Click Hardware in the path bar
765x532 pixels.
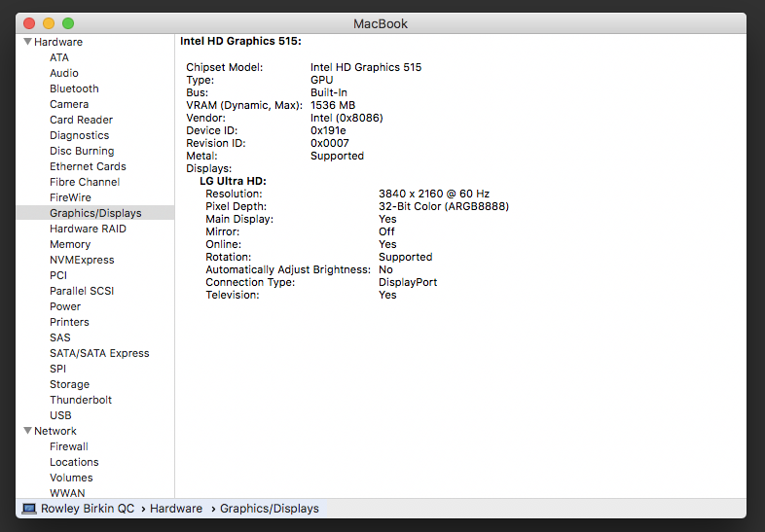pyautogui.click(x=175, y=509)
